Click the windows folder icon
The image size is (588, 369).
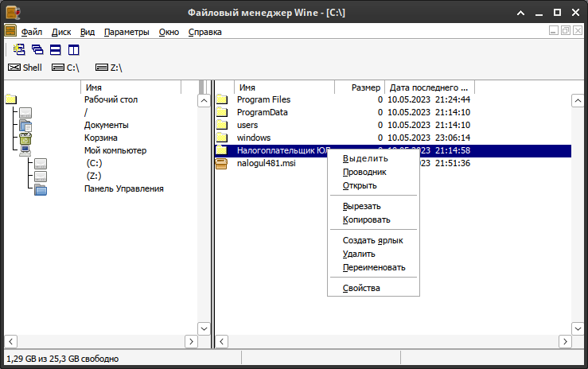(222, 138)
